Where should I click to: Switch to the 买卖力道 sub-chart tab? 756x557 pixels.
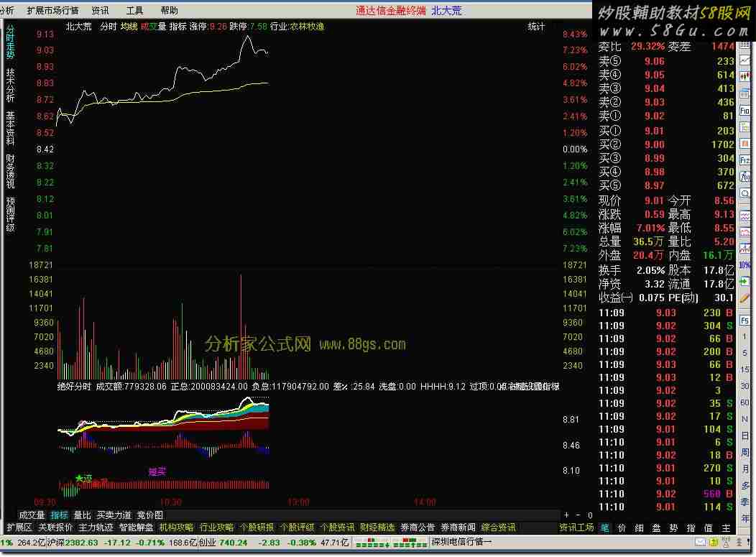coord(114,515)
